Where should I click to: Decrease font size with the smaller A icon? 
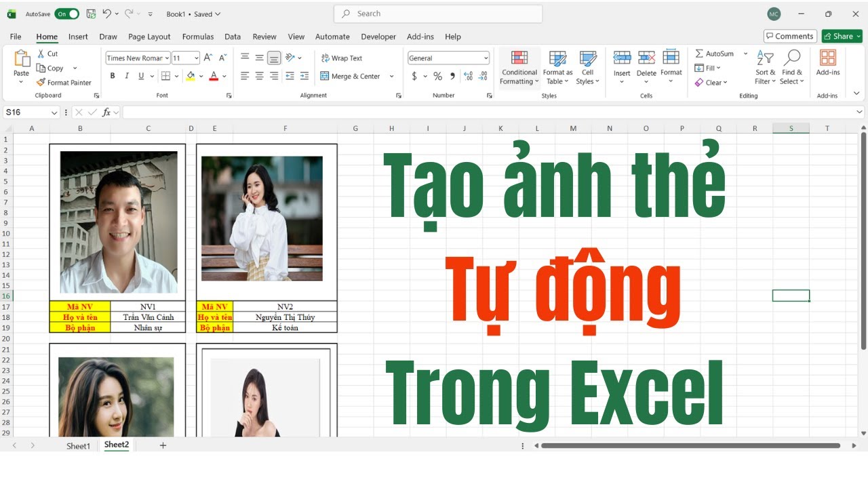pyautogui.click(x=223, y=58)
